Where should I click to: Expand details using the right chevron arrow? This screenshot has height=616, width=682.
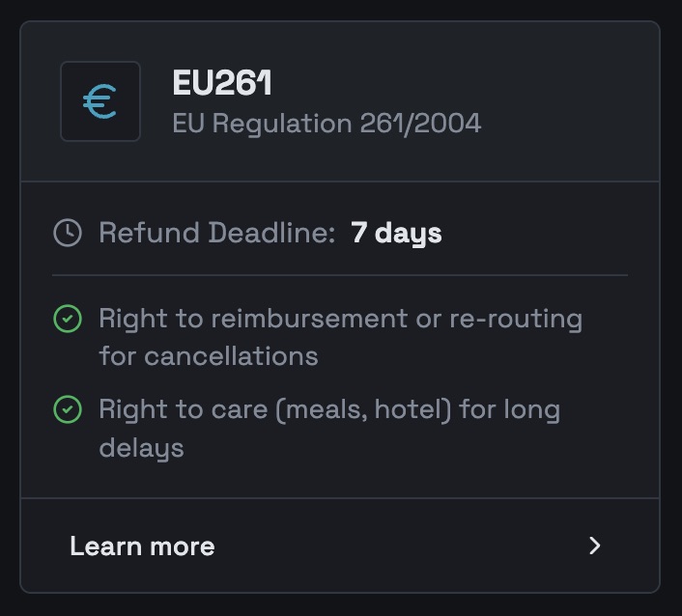595,546
